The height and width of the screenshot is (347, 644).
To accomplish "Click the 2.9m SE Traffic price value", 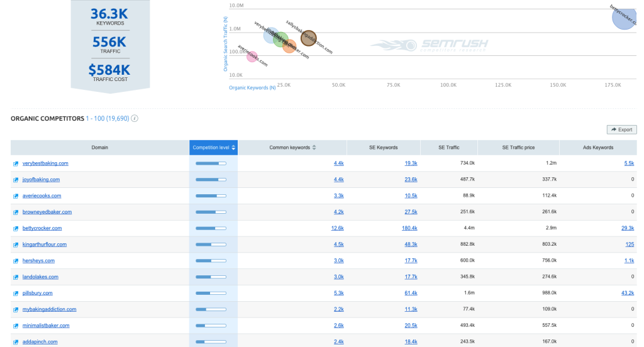I will pos(551,228).
